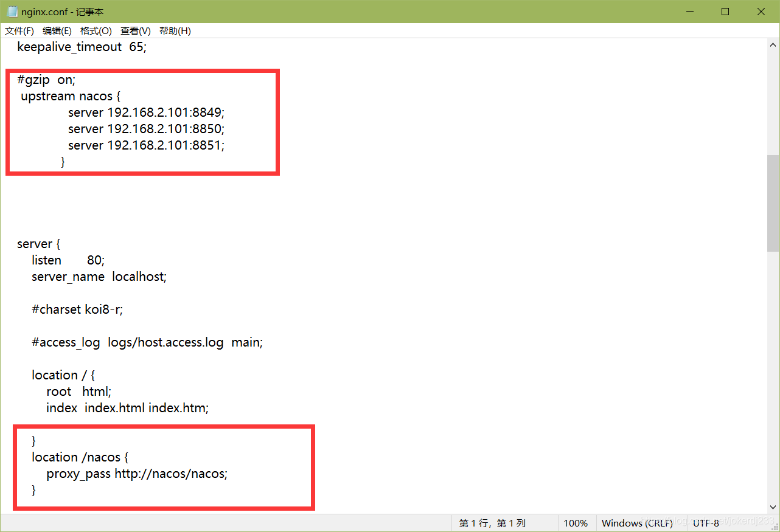Image resolution: width=780 pixels, height=532 pixels.
Task: Click 'server 192.168.2.101:8849;' line
Action: 147,112
